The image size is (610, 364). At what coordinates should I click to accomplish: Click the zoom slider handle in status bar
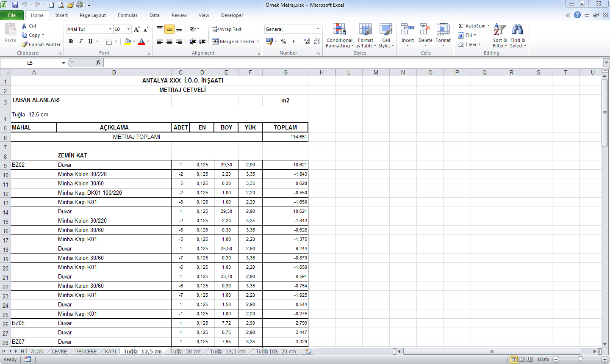[580, 359]
